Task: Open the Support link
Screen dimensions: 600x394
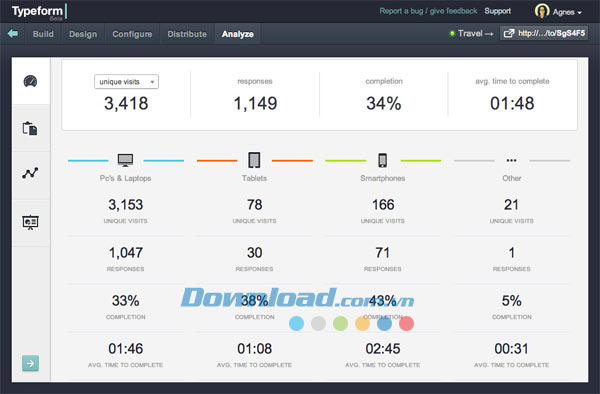Action: point(497,11)
